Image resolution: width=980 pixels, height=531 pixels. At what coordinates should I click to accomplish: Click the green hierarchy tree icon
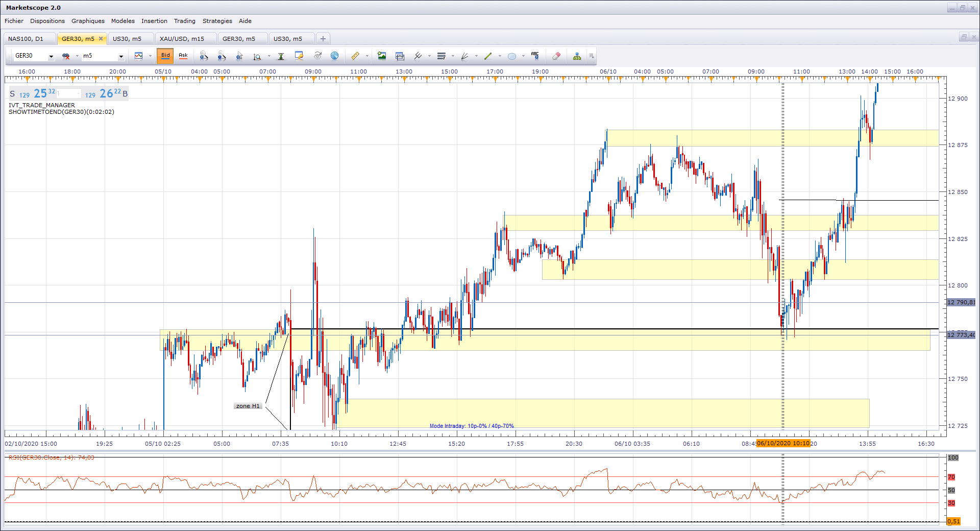point(577,56)
